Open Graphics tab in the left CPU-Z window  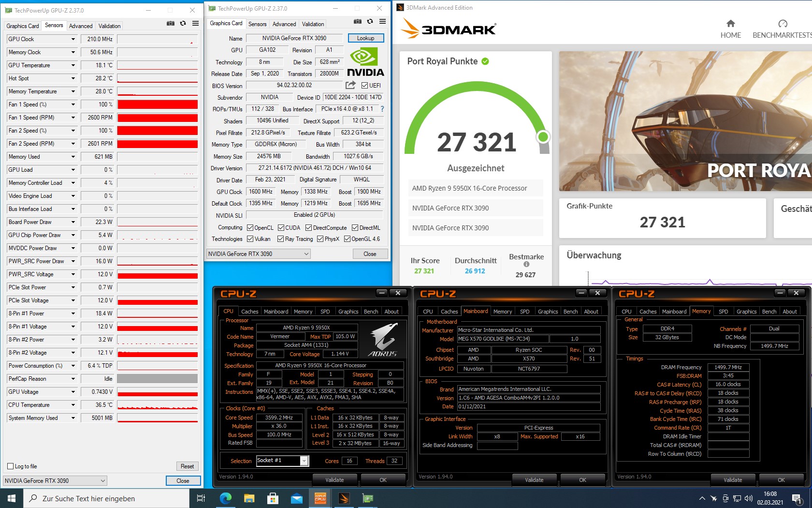348,312
